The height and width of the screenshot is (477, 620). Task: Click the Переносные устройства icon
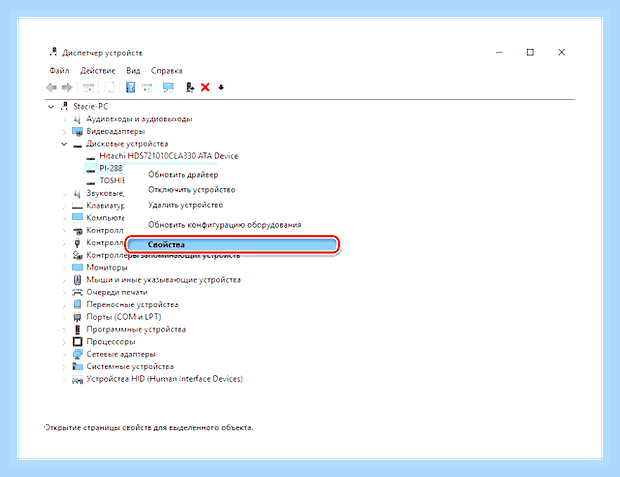77,305
